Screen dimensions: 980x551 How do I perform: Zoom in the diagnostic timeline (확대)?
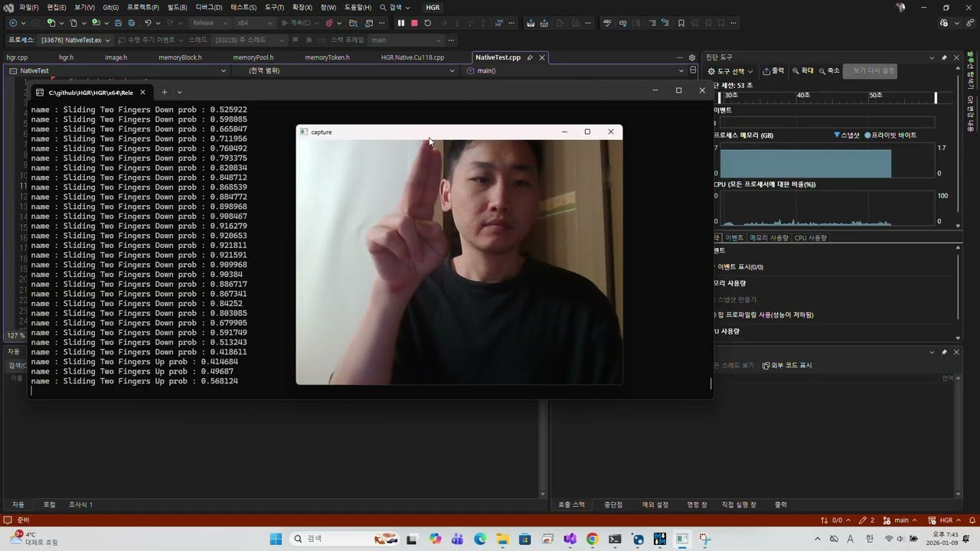[803, 70]
